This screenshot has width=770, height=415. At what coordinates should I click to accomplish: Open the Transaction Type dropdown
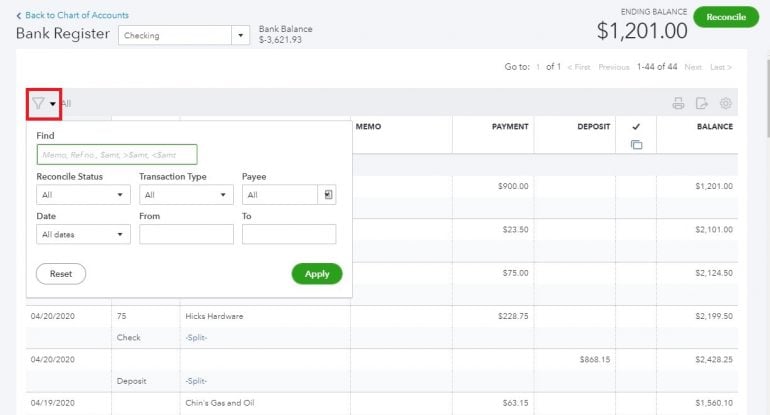(186, 195)
